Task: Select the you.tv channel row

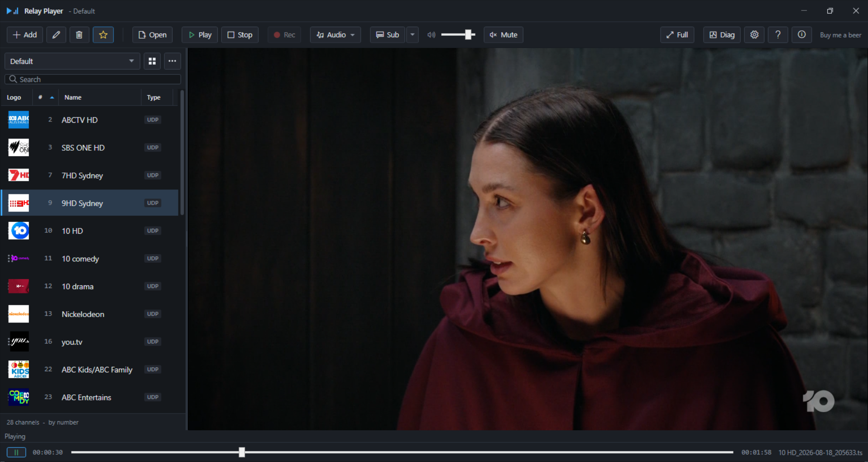Action: (90, 342)
